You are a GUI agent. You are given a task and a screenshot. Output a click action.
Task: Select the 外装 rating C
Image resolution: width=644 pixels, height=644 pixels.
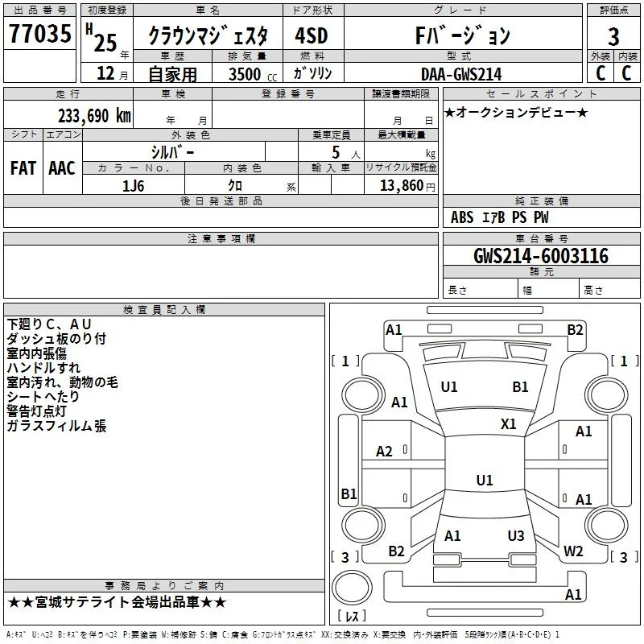[x=601, y=73]
